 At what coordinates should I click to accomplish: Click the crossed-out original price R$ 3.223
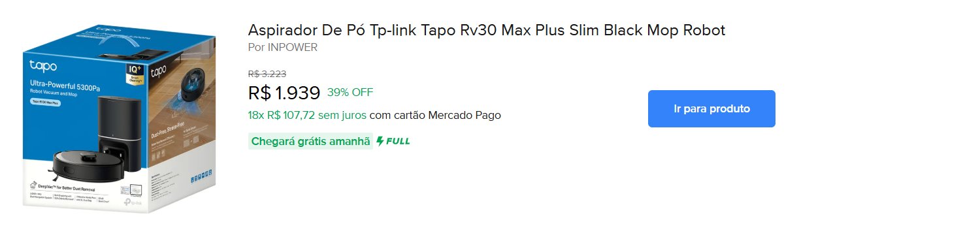point(267,74)
